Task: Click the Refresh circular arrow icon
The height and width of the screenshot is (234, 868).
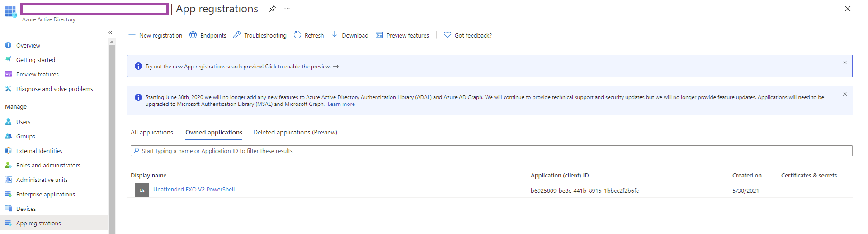Action: click(297, 35)
